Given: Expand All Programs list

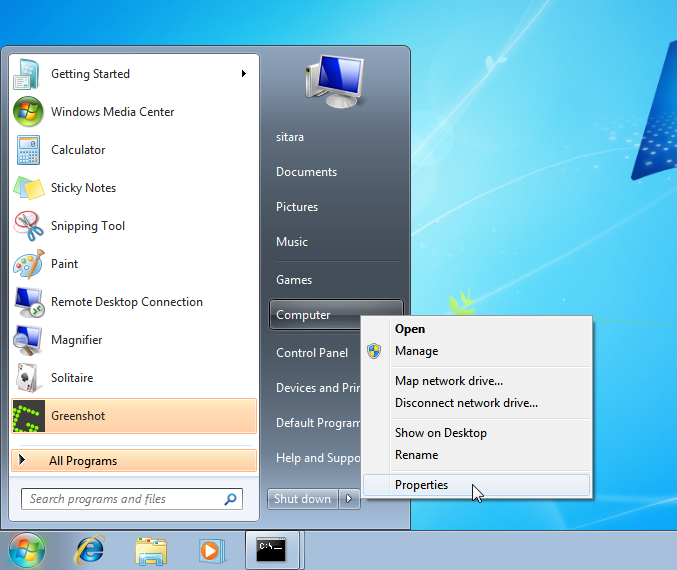Looking at the screenshot, I should (x=83, y=461).
